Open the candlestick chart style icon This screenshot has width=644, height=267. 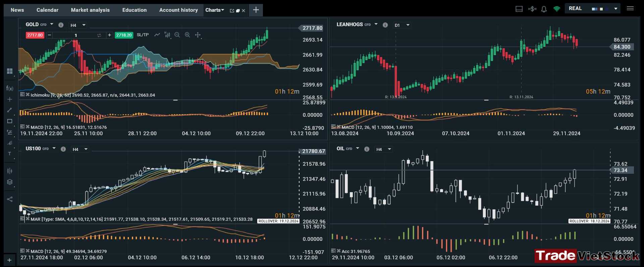[x=167, y=35]
